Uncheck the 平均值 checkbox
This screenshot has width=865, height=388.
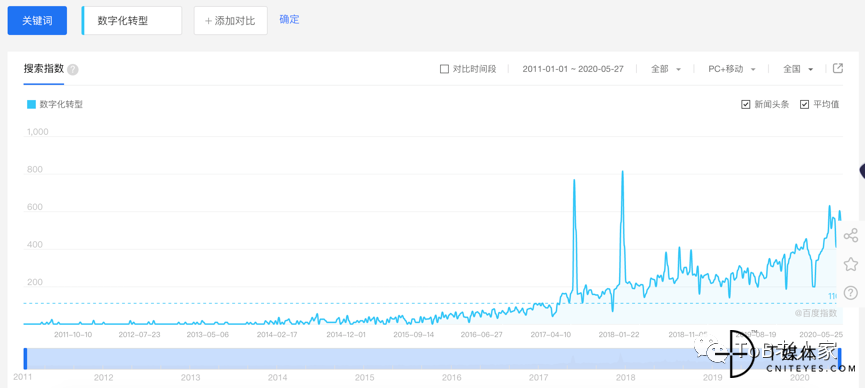pyautogui.click(x=804, y=104)
